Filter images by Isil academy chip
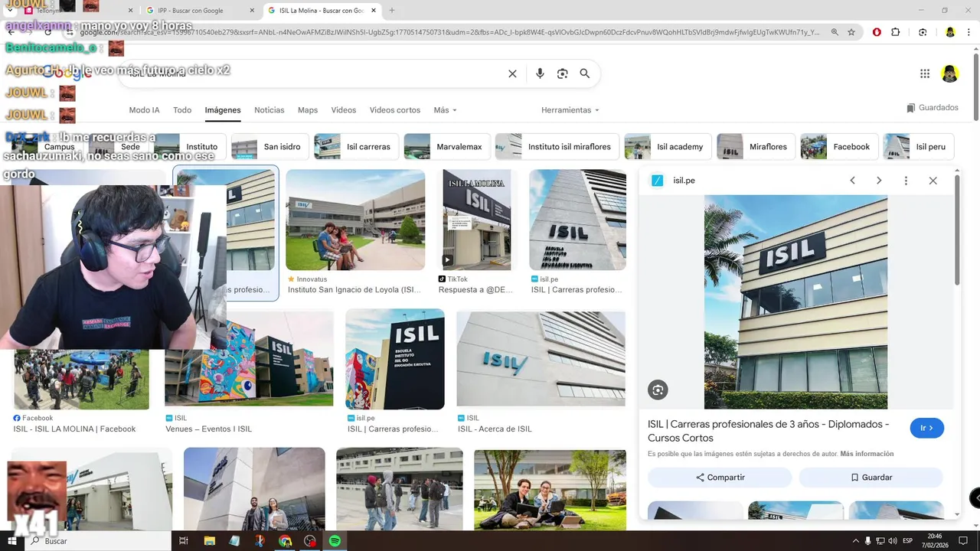Image resolution: width=980 pixels, height=551 pixels. pos(668,146)
